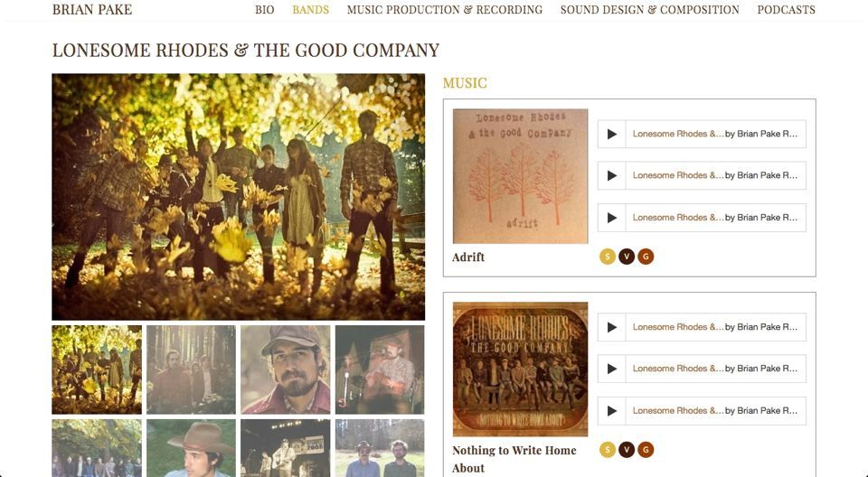Go to Music Production & Recording page
868x477 pixels.
(x=445, y=10)
